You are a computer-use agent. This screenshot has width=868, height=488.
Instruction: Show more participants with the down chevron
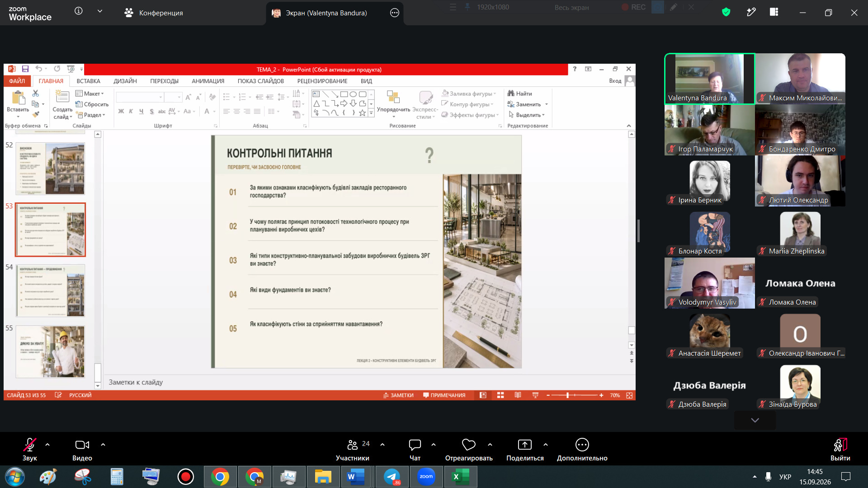[755, 420]
